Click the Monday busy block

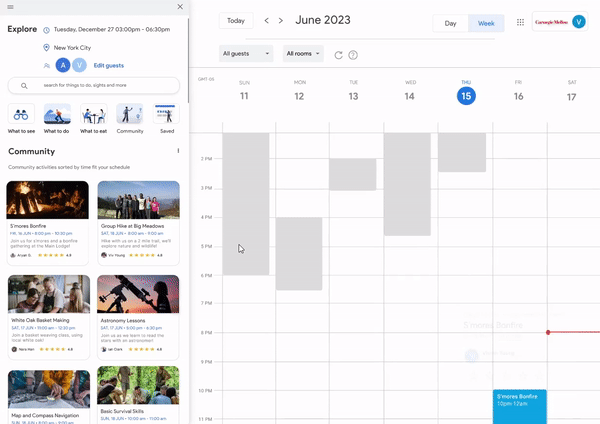[299, 254]
